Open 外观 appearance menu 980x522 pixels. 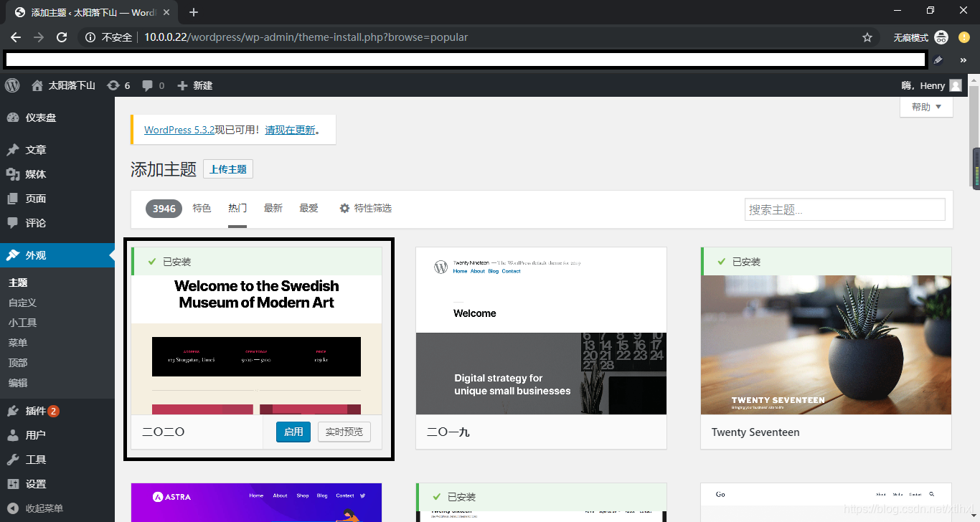[57, 255]
